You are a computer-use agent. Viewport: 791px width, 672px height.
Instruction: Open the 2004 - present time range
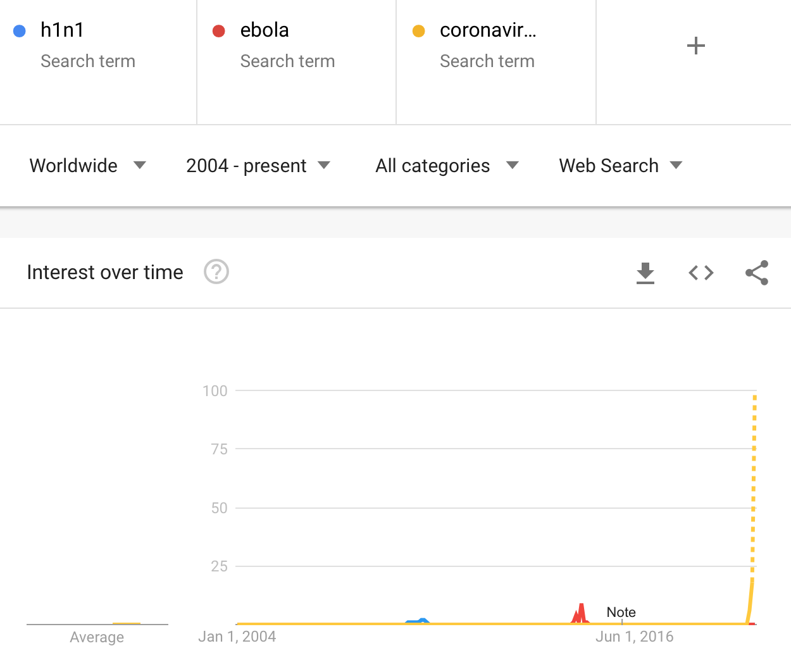258,166
